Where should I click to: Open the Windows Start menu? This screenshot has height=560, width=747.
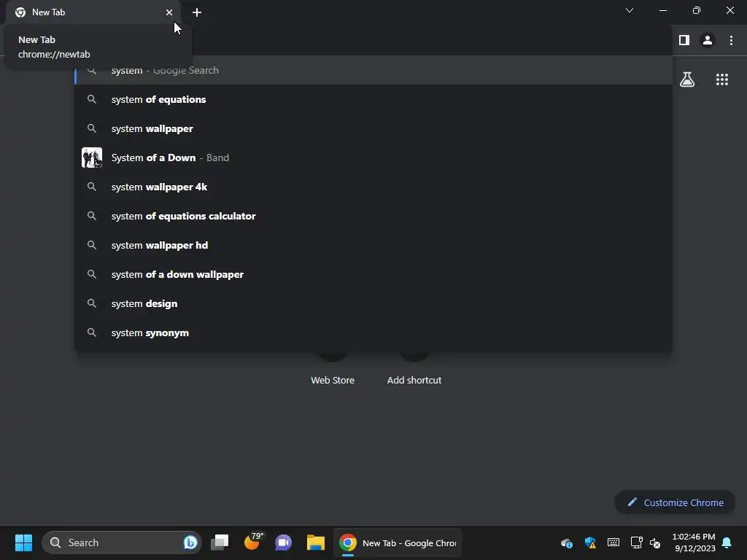[x=23, y=542]
